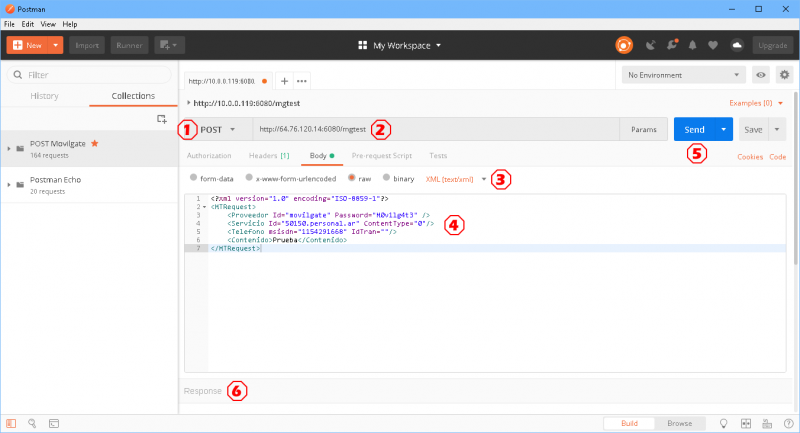This screenshot has width=800, height=433.
Task: Open the Save button dropdown arrow
Action: tap(777, 130)
